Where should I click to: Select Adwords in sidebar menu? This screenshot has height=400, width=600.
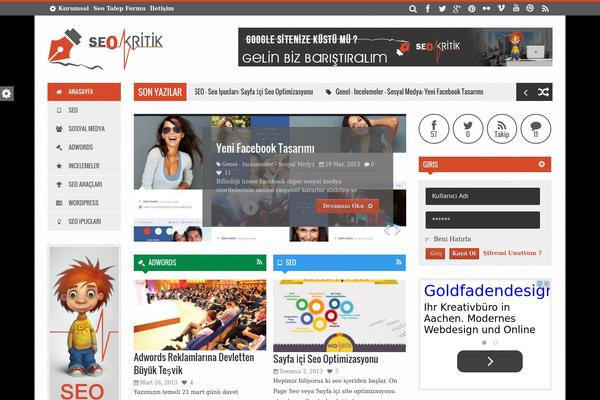coord(84,147)
